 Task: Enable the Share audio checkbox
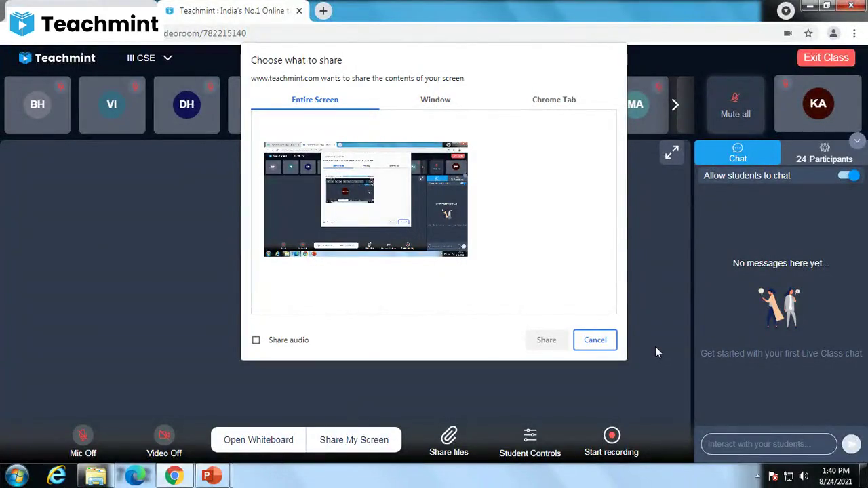point(256,340)
